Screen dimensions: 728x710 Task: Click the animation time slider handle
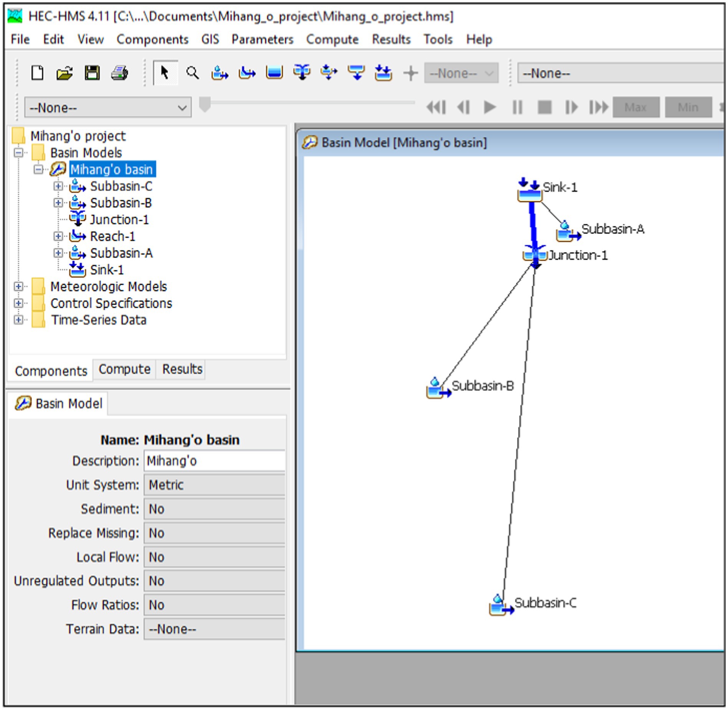pyautogui.click(x=205, y=104)
